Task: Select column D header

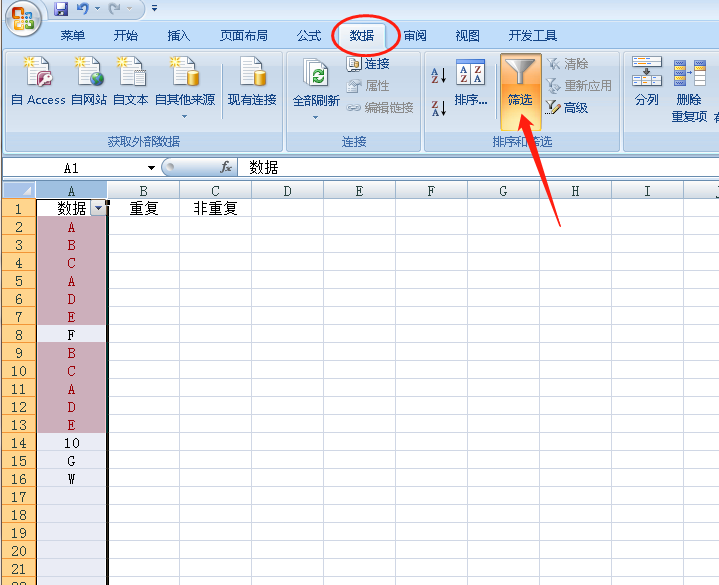Action: 287,190
